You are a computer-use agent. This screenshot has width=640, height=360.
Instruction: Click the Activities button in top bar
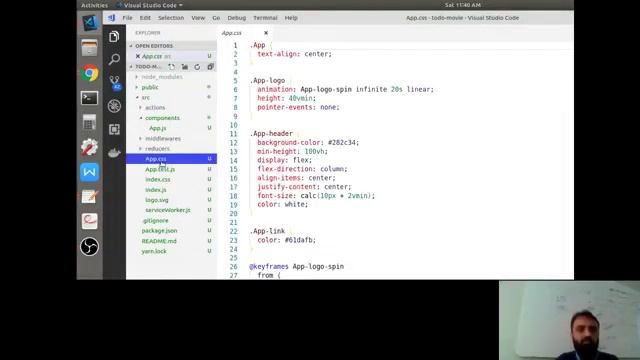[94, 5]
